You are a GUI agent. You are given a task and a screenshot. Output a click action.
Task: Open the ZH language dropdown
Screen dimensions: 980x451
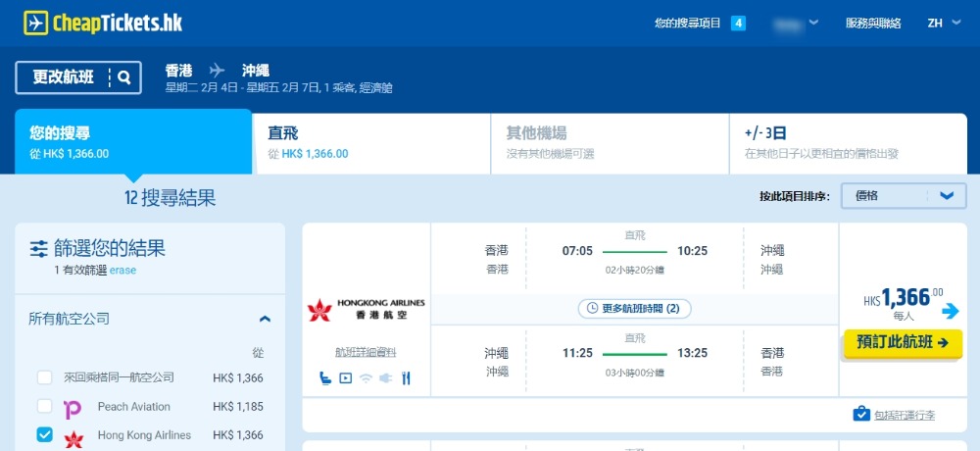pyautogui.click(x=944, y=24)
